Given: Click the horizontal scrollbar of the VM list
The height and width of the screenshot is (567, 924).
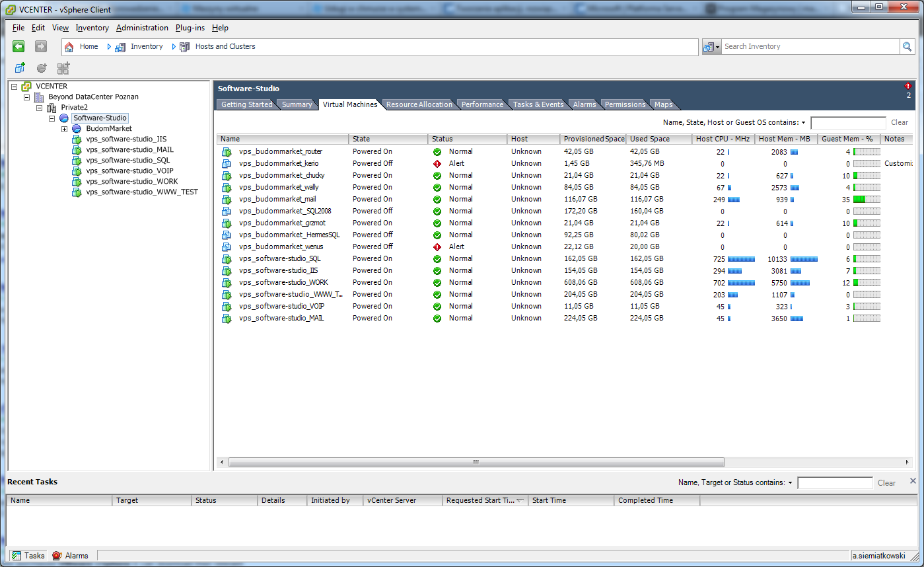Looking at the screenshot, I should pyautogui.click(x=476, y=463).
